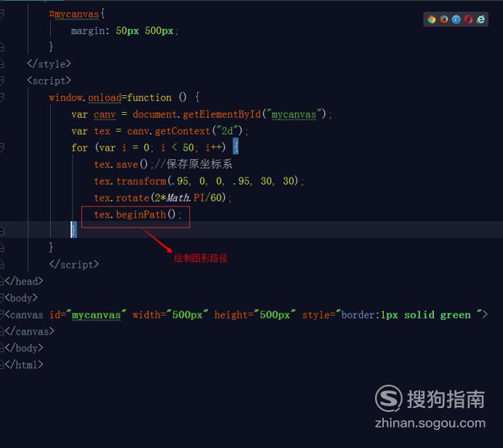503x448 pixels.
Task: Click the getContext method call
Action: coord(182,131)
